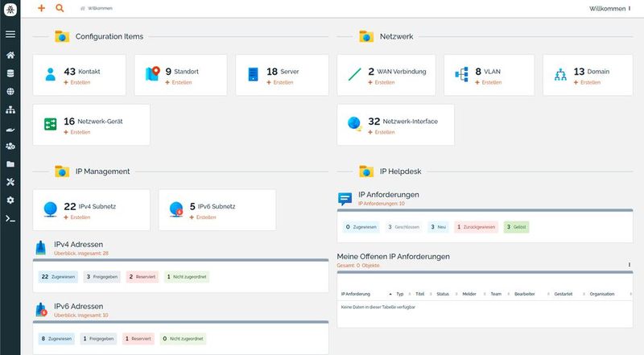Click the IP Anforderungen: 10 link
Image resolution: width=644 pixels, height=355 pixels.
[382, 204]
